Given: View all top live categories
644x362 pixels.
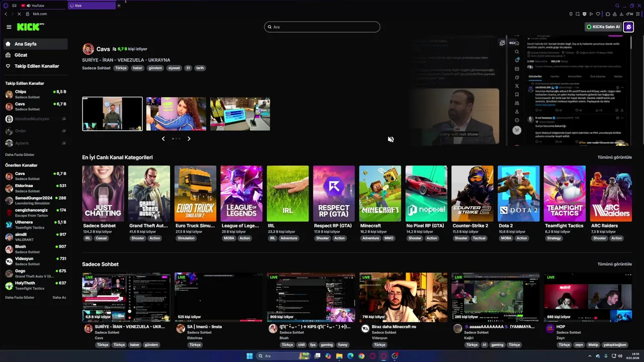Looking at the screenshot, I should click(614, 157).
